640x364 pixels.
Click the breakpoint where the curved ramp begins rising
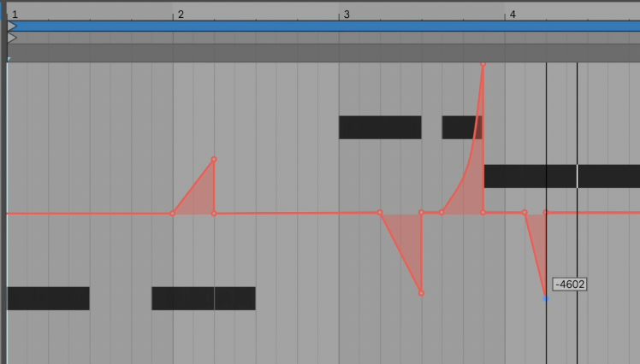pos(441,213)
